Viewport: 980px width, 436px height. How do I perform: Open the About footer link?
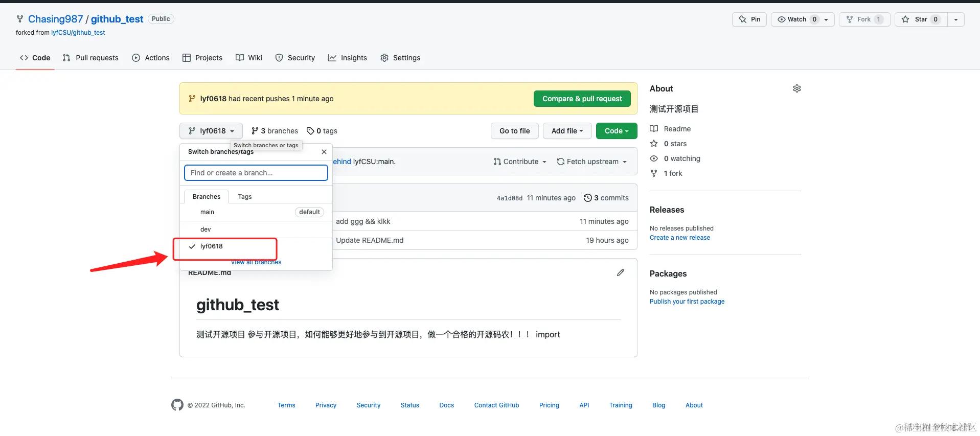coord(694,405)
